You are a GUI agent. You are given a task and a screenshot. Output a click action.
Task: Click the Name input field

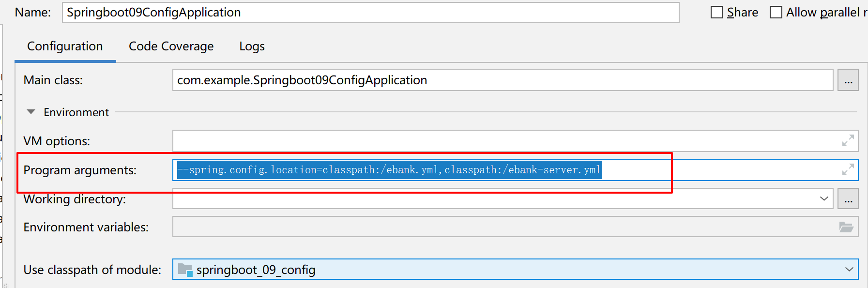click(370, 12)
